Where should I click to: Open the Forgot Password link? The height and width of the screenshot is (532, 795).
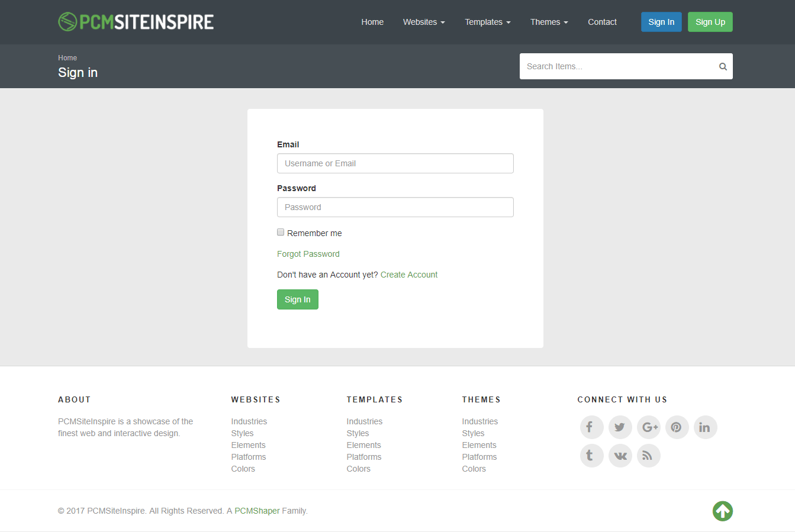(x=308, y=254)
